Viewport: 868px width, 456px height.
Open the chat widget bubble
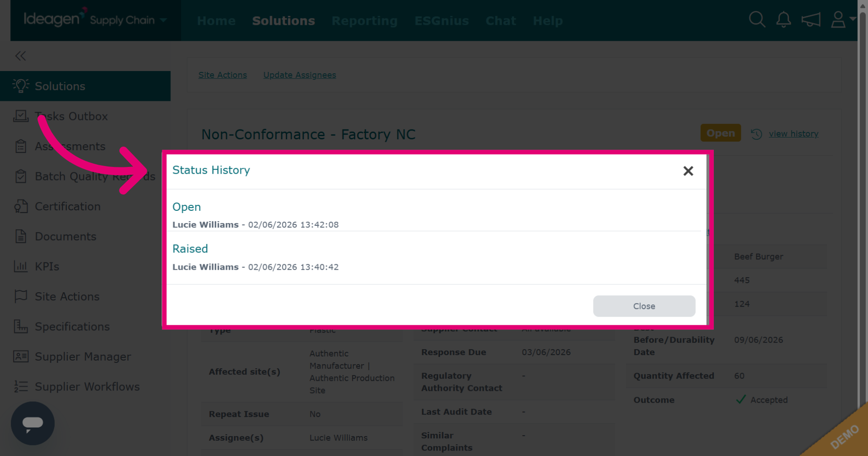[33, 423]
